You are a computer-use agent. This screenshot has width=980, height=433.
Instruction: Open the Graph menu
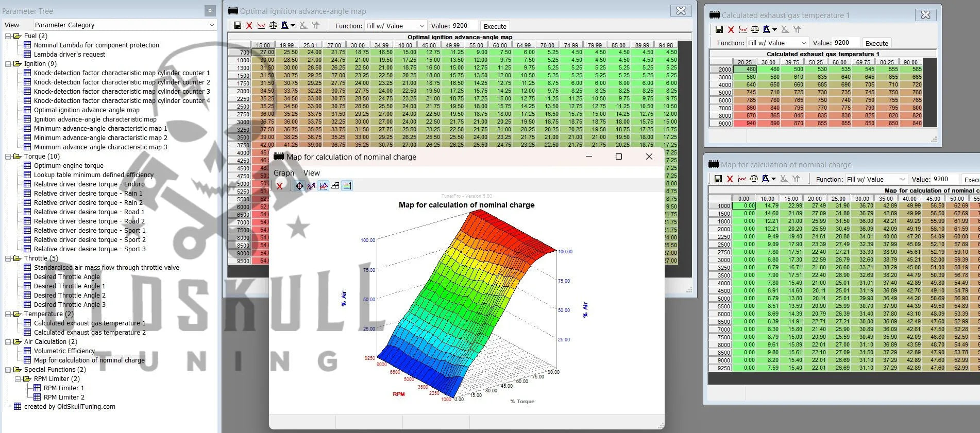pos(283,173)
